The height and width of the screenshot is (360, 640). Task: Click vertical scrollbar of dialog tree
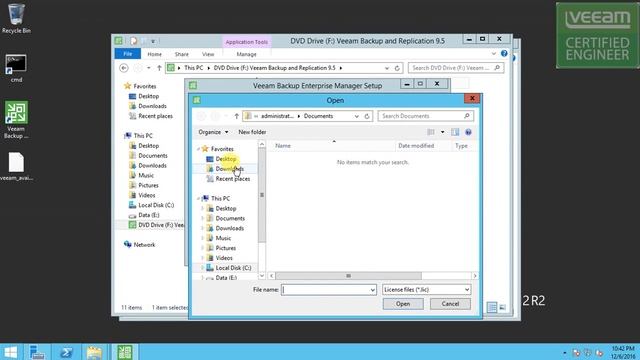point(262,195)
